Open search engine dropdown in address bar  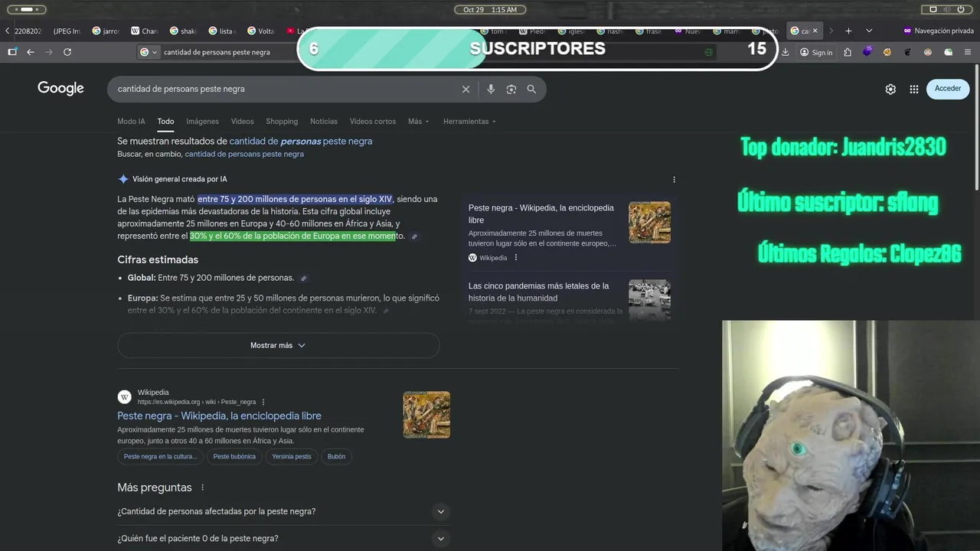click(x=149, y=52)
